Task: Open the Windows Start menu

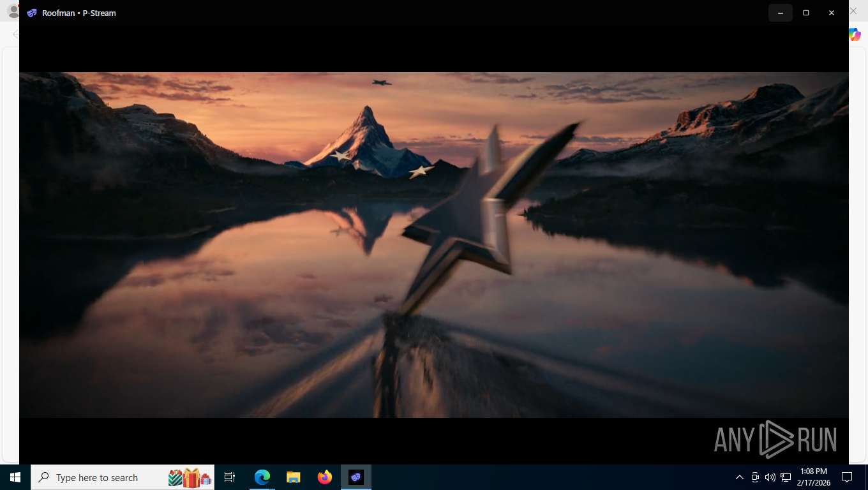Action: (15, 477)
